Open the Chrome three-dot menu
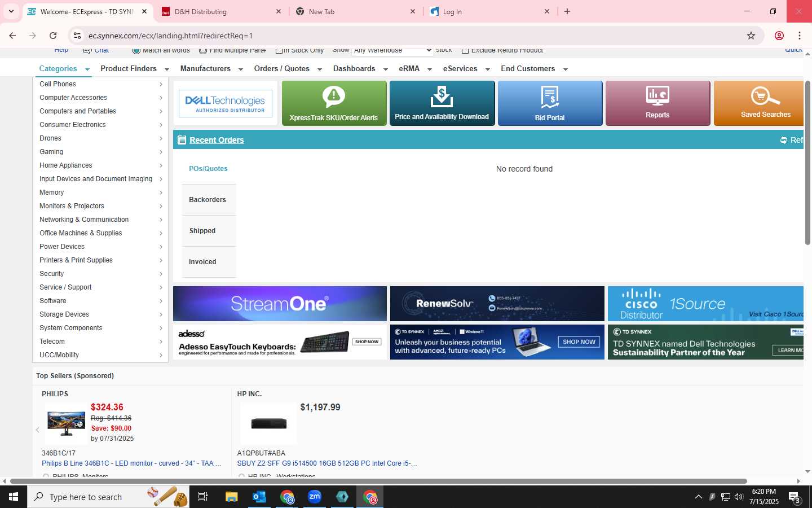Screen dimensions: 812x508 coord(800,36)
